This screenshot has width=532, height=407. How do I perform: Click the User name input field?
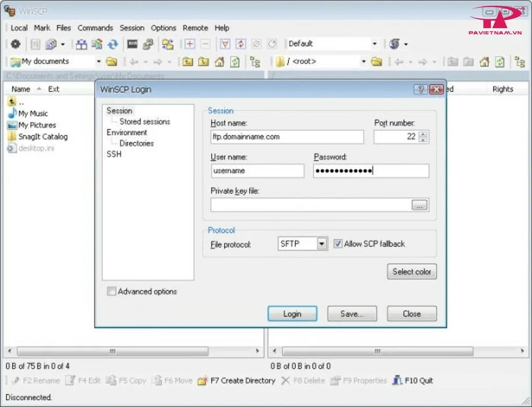(258, 171)
